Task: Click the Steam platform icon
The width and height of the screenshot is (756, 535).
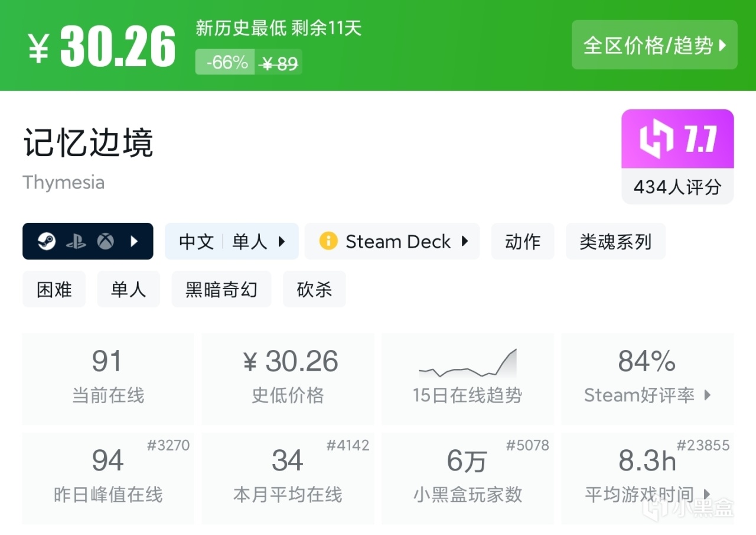Action: tap(47, 241)
